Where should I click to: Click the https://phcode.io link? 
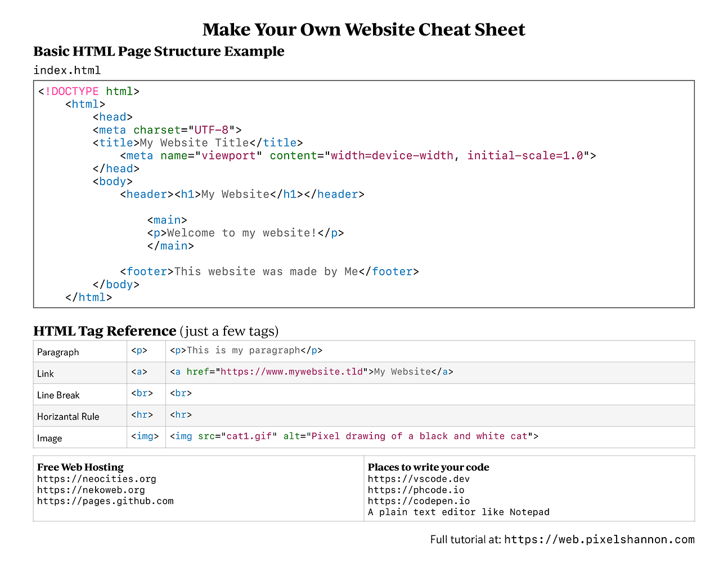coord(416,490)
